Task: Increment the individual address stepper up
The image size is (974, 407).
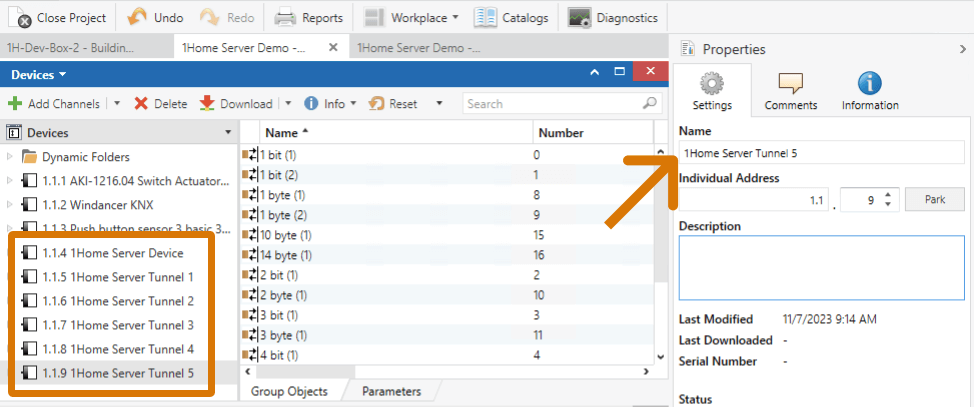Action: tap(887, 195)
